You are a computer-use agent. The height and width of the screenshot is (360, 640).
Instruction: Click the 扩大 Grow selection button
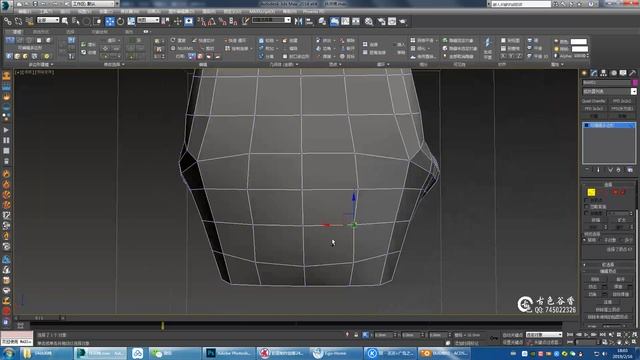(x=621, y=220)
